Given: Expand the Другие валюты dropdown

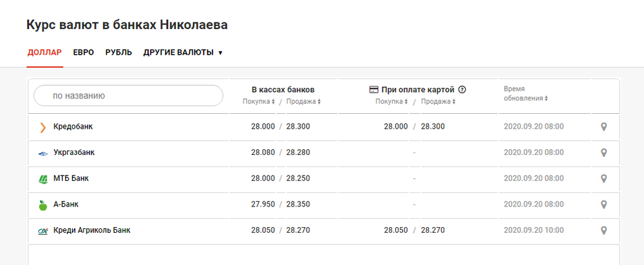Looking at the screenshot, I should 183,53.
